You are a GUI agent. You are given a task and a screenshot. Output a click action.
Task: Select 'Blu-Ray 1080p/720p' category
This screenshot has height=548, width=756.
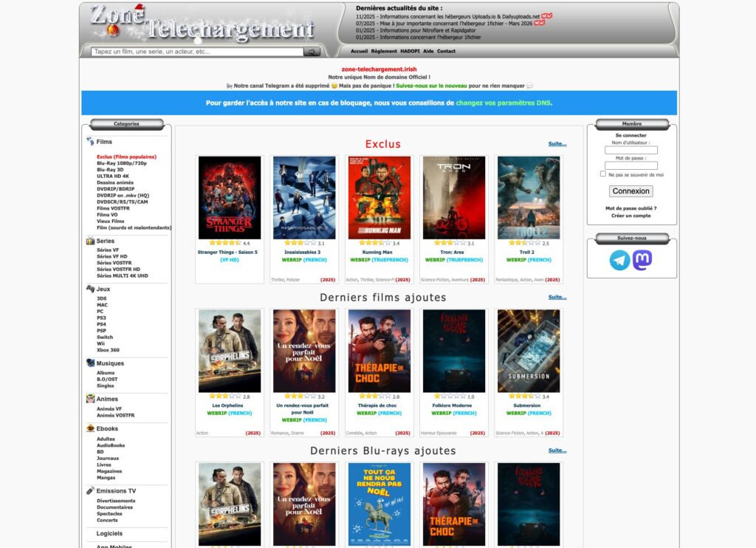[x=122, y=163]
